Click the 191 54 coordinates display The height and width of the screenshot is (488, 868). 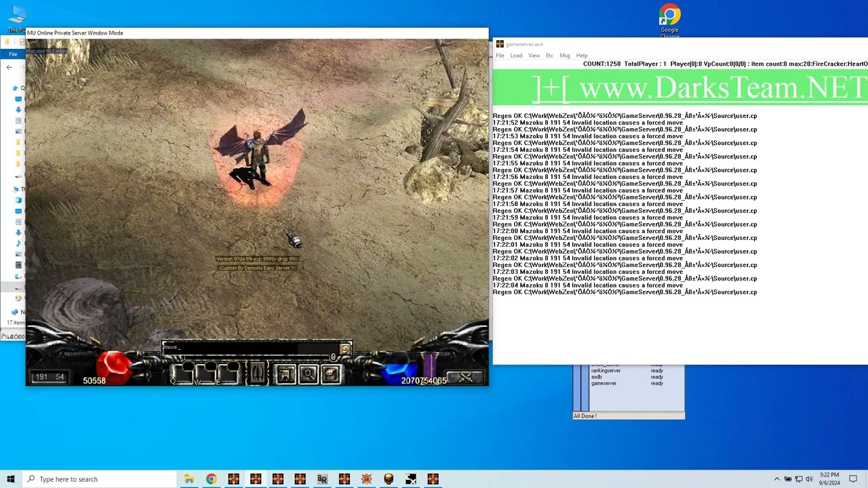point(50,377)
